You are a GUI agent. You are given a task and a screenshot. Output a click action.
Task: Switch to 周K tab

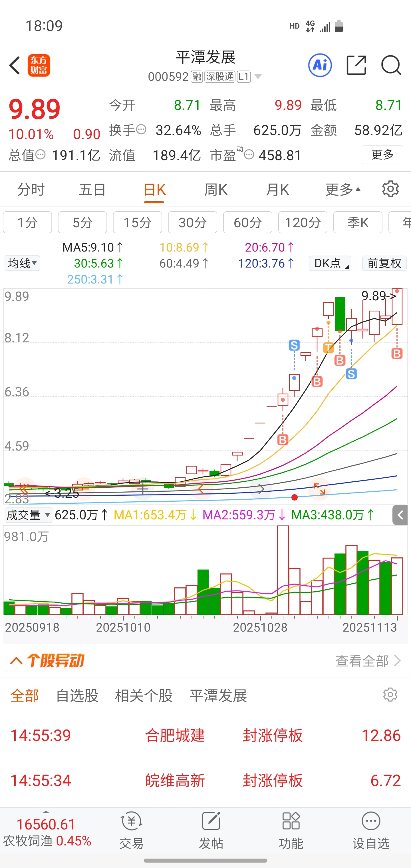coord(216,190)
